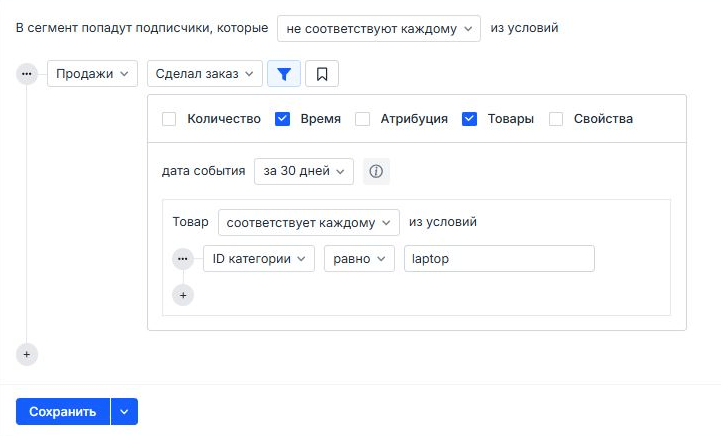Open the Сделал заказ event dropdown

click(205, 74)
